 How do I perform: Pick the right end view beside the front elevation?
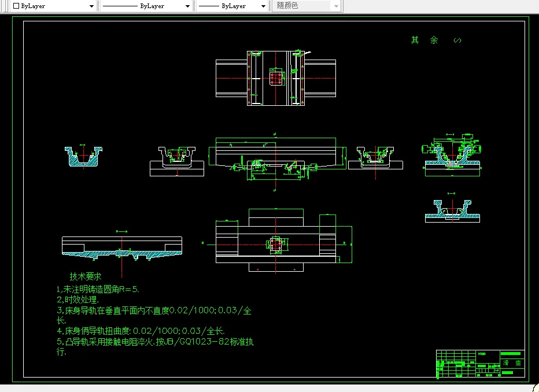click(375, 158)
